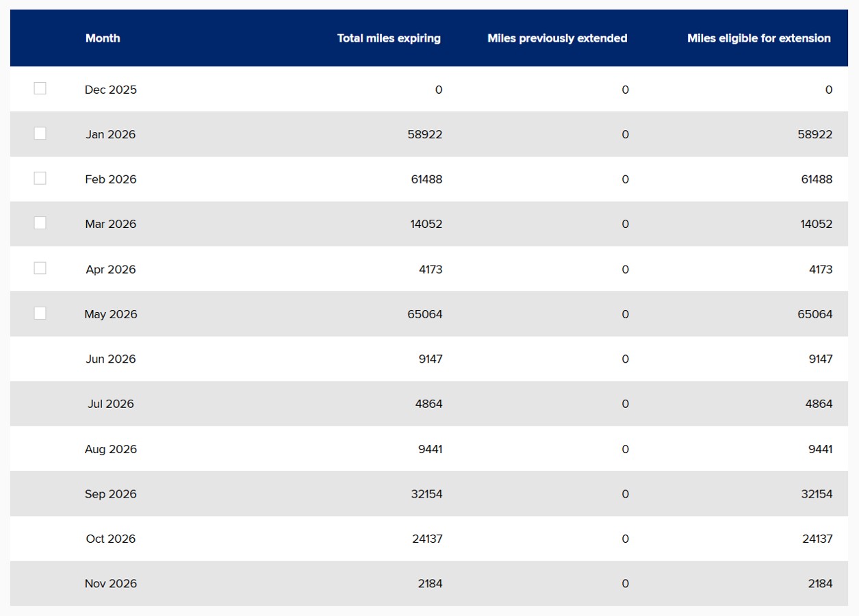859x616 pixels.
Task: Select the Jan 2026 checkbox
Action: (x=40, y=133)
